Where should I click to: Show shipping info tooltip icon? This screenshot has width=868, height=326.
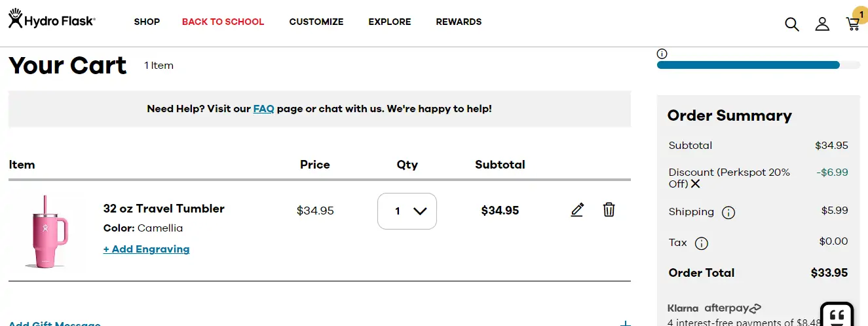click(x=728, y=213)
